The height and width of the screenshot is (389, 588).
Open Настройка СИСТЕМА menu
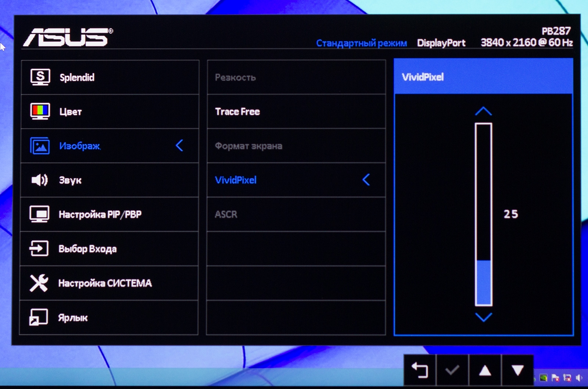pyautogui.click(x=109, y=283)
